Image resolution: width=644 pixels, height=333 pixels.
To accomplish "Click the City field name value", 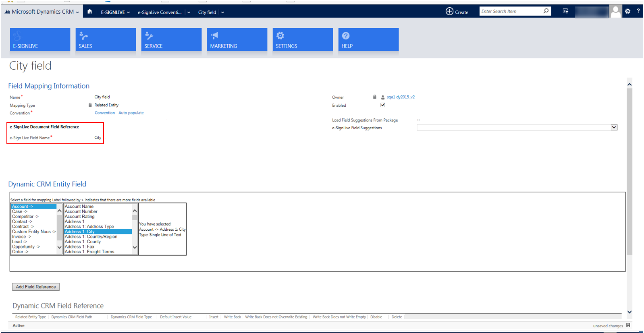I will click(102, 97).
